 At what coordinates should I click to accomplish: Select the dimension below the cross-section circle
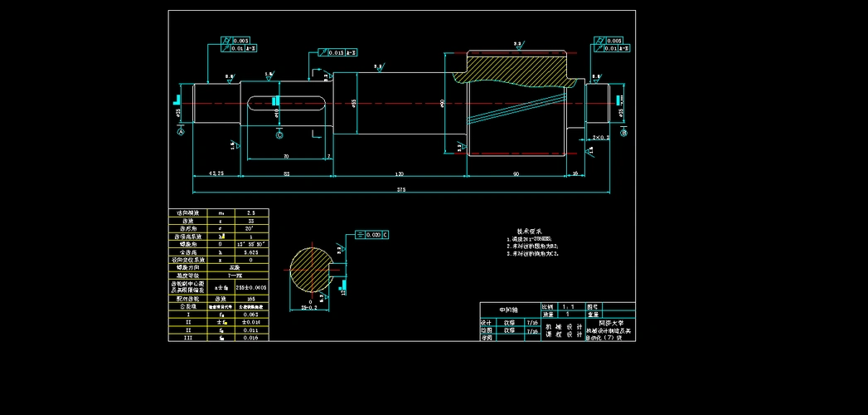[309, 309]
